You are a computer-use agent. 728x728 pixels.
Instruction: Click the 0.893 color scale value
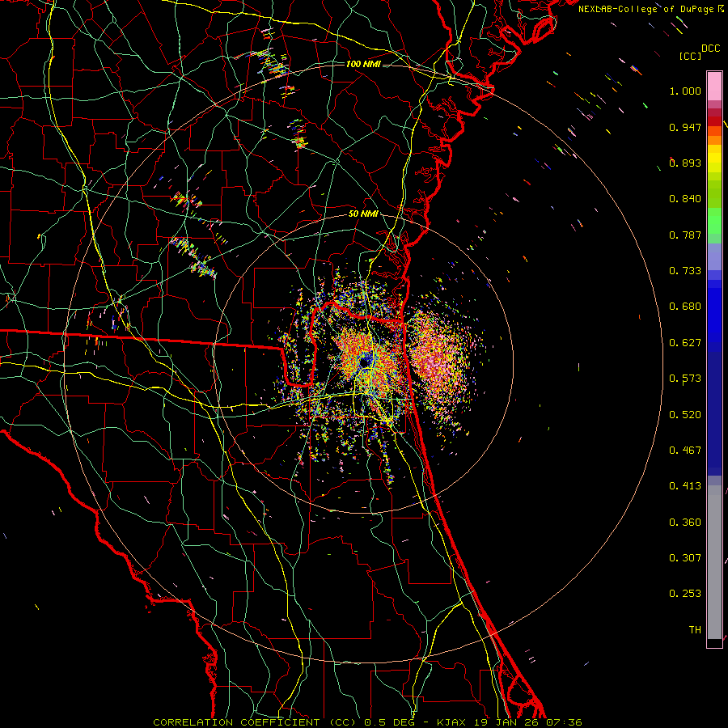tap(685, 163)
